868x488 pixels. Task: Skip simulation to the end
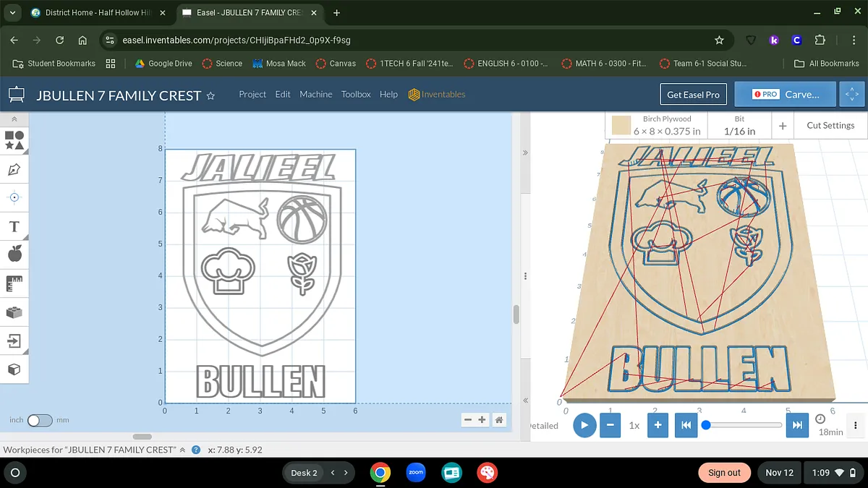point(796,425)
